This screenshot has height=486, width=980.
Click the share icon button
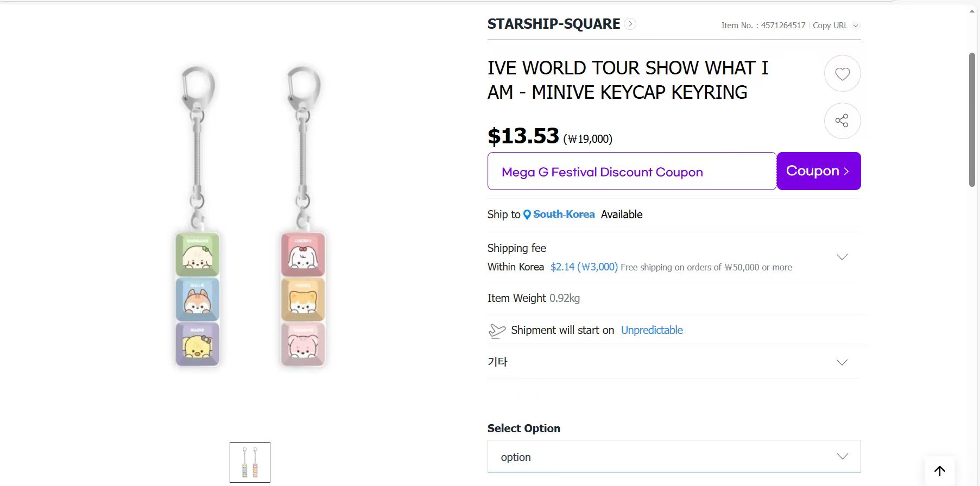click(x=842, y=121)
